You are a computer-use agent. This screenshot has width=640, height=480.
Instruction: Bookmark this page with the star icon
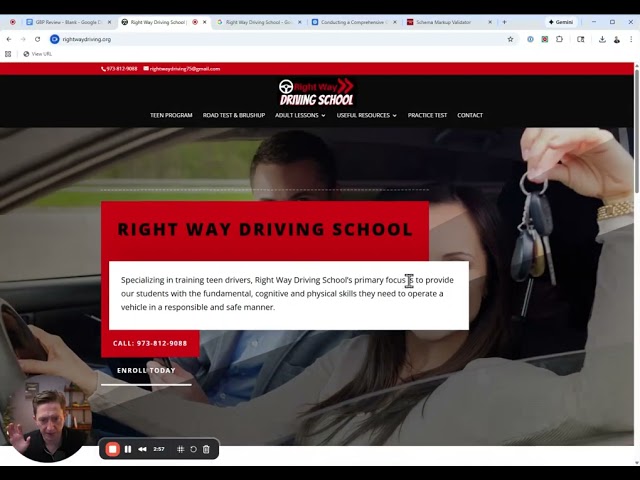(x=510, y=39)
